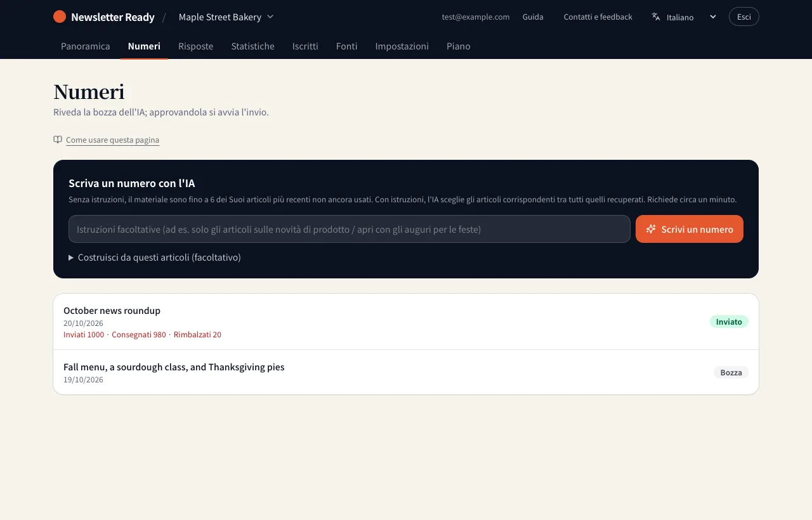The height and width of the screenshot is (520, 812).
Task: Open the Maple Street Bakery account switcher
Action: pyautogui.click(x=226, y=16)
